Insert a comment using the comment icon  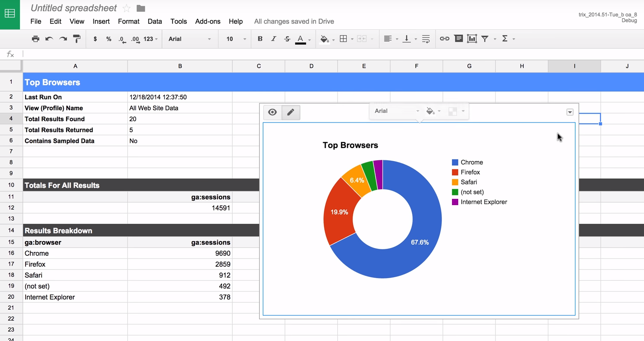tap(459, 39)
